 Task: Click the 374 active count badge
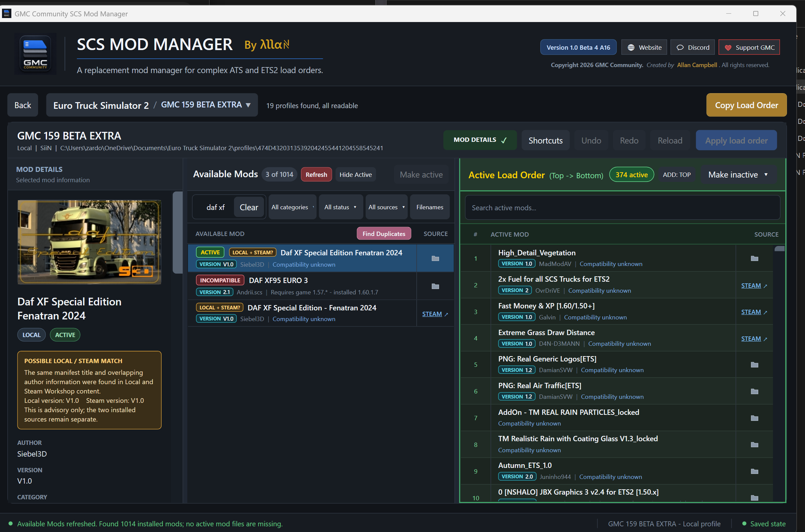point(632,175)
